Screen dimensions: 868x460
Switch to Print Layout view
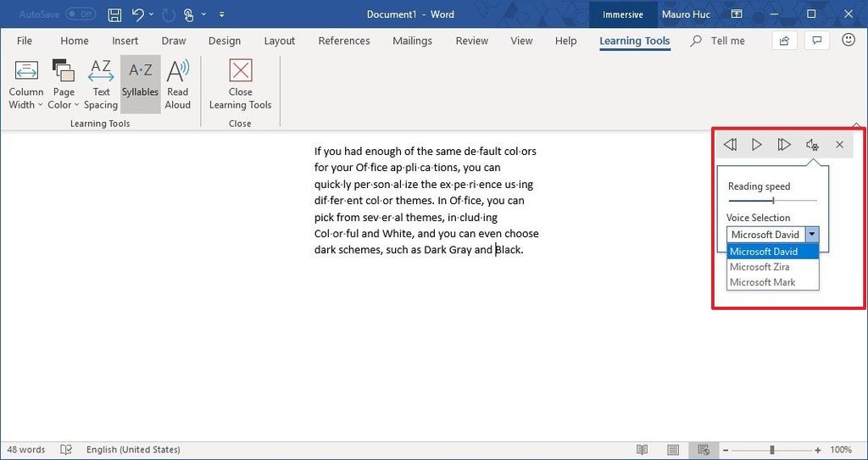coord(672,450)
